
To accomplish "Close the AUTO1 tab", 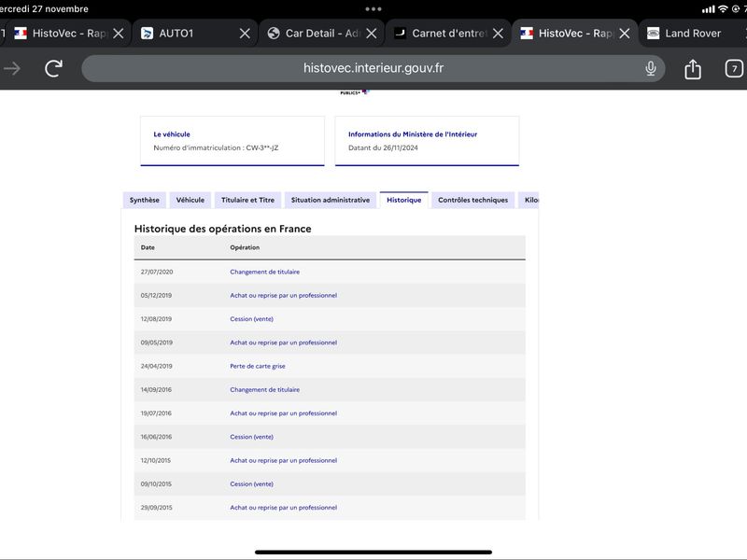I will coord(245,34).
